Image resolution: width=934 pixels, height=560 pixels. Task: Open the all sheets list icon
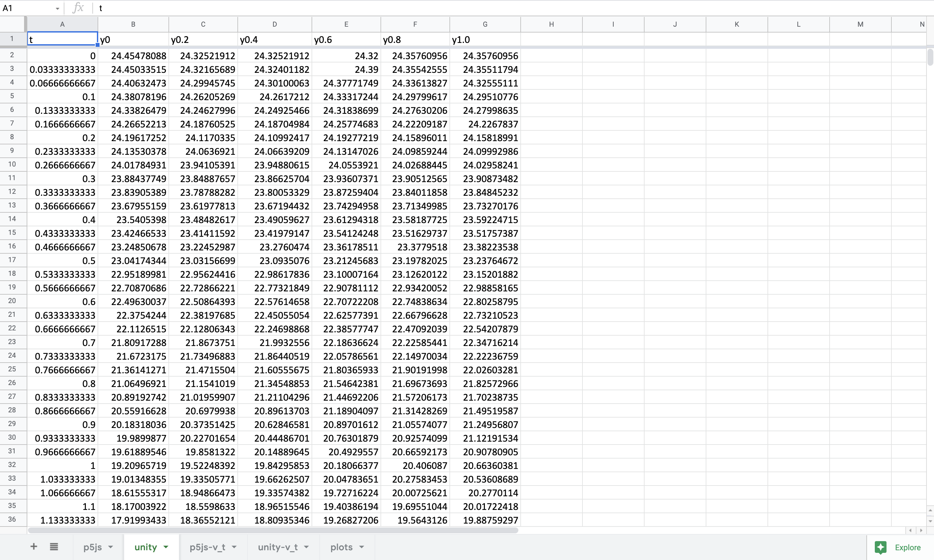click(x=54, y=547)
